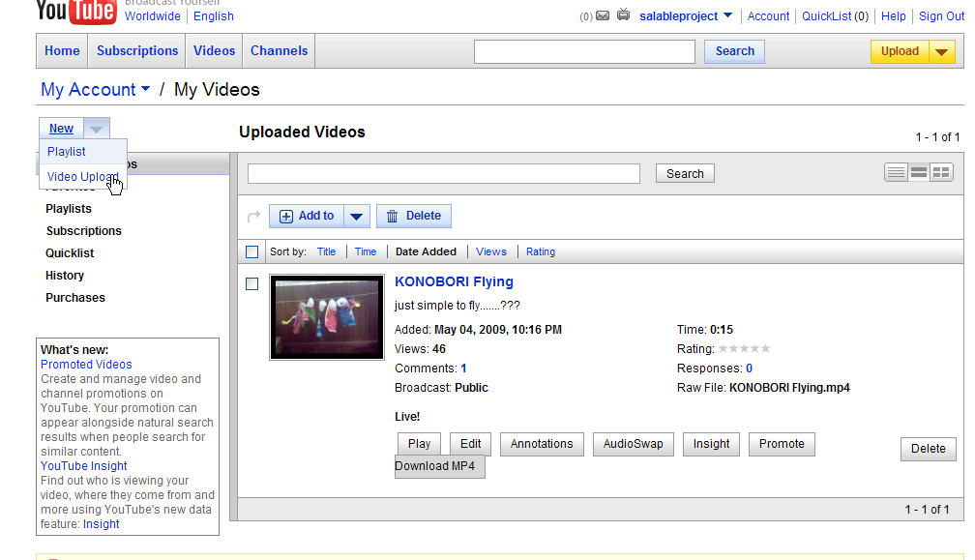Open the responses count link '0'
The image size is (975, 560).
[x=749, y=368]
